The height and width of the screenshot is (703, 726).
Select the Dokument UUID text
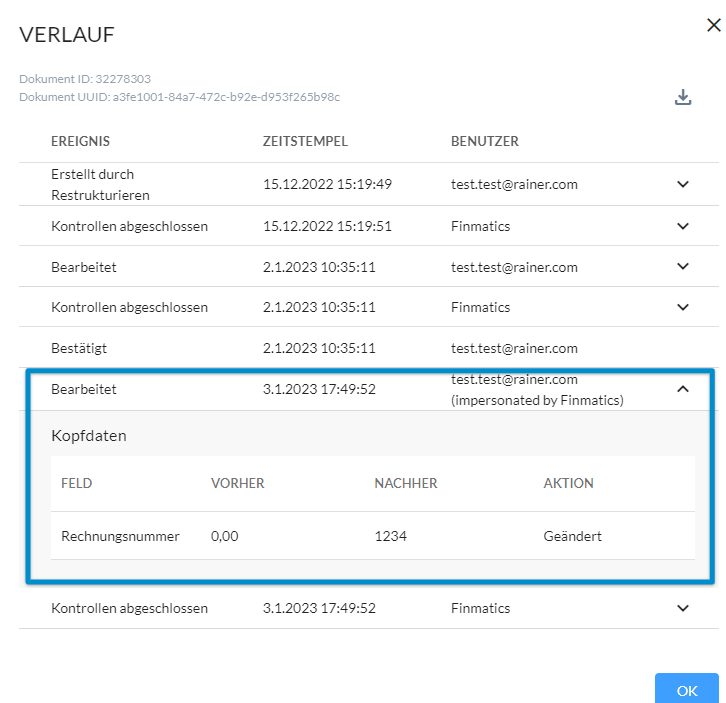pos(179,97)
